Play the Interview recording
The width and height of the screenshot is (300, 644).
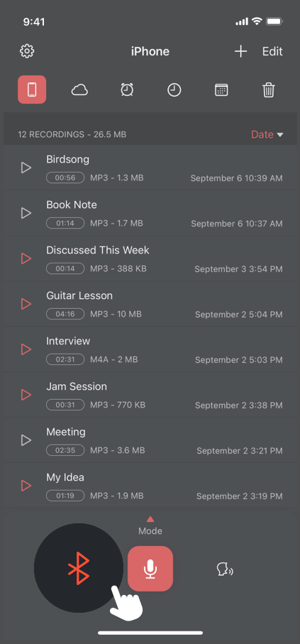[26, 349]
